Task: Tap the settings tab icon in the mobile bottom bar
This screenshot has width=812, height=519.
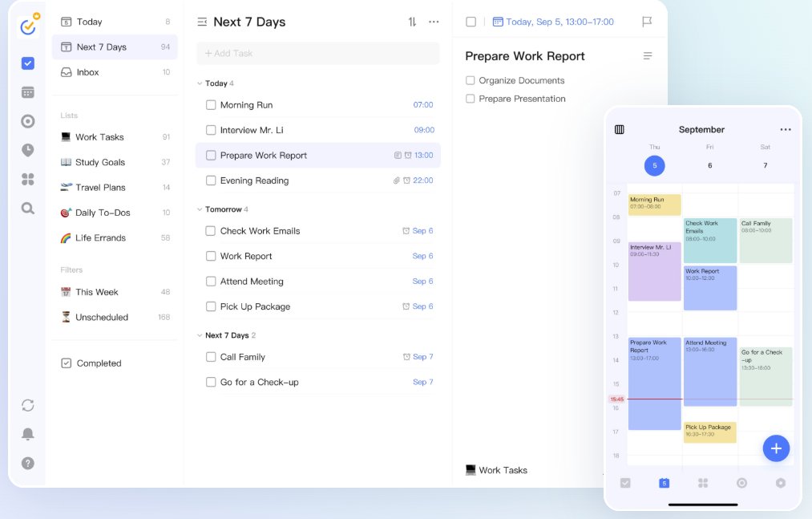Action: tap(781, 483)
